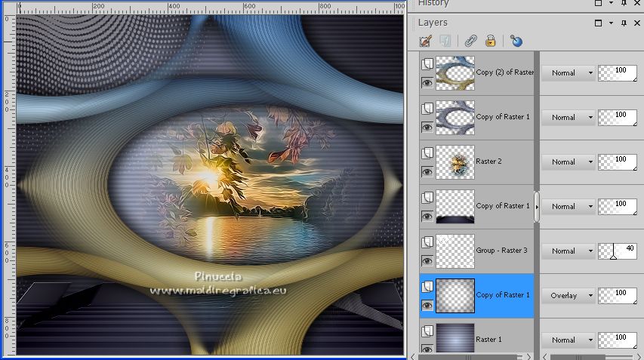The height and width of the screenshot is (360, 644).
Task: Click the Lock transparency padlock icon
Action: pyautogui.click(x=491, y=41)
